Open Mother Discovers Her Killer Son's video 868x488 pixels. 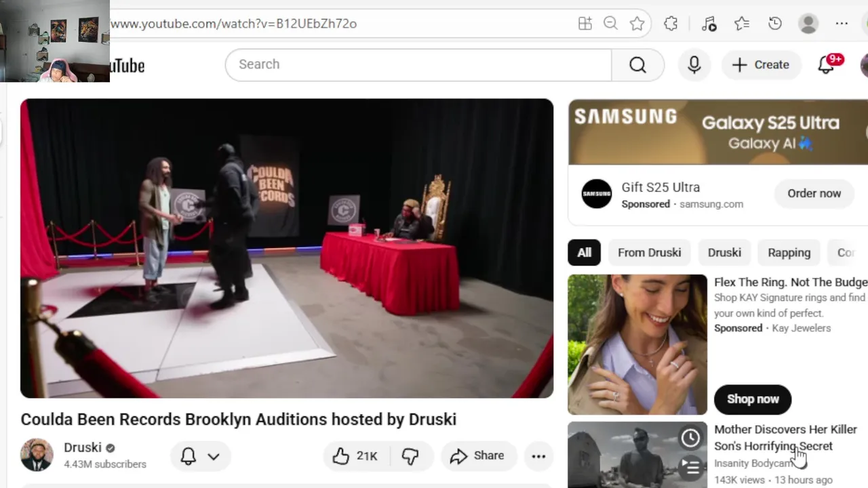(785, 438)
